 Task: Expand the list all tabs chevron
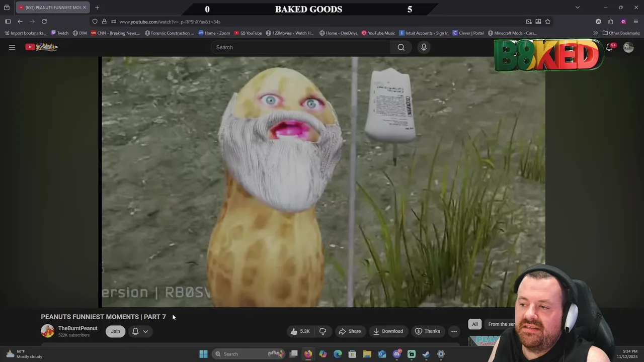(578, 8)
